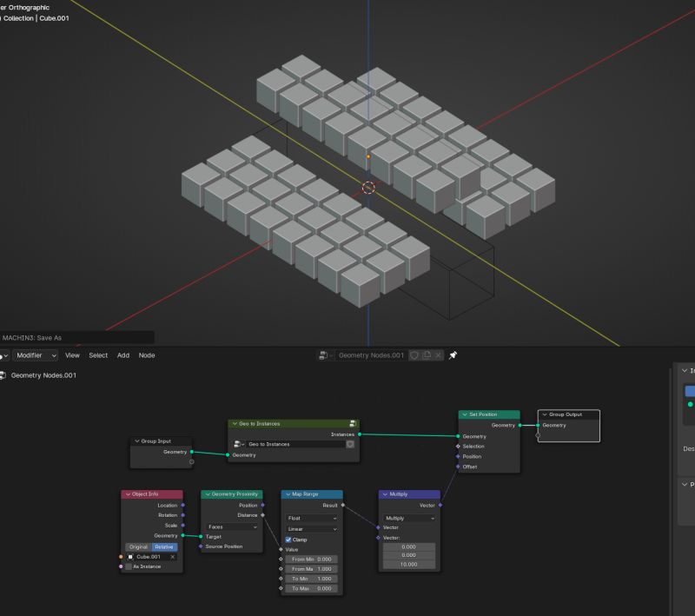Switch Object Info node to Original mode
The height and width of the screenshot is (616, 695).
(140, 546)
